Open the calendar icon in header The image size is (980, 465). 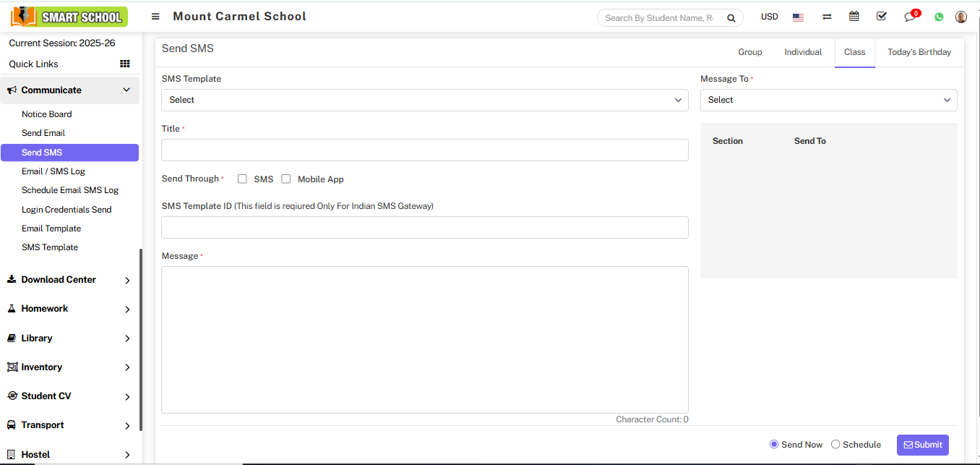coord(854,17)
